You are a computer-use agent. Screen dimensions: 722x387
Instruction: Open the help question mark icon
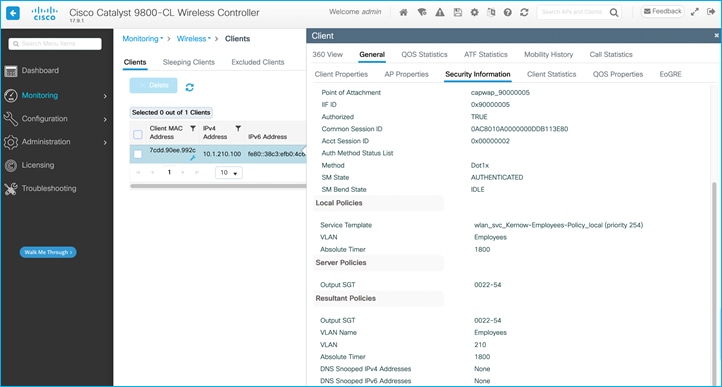pyautogui.click(x=507, y=12)
